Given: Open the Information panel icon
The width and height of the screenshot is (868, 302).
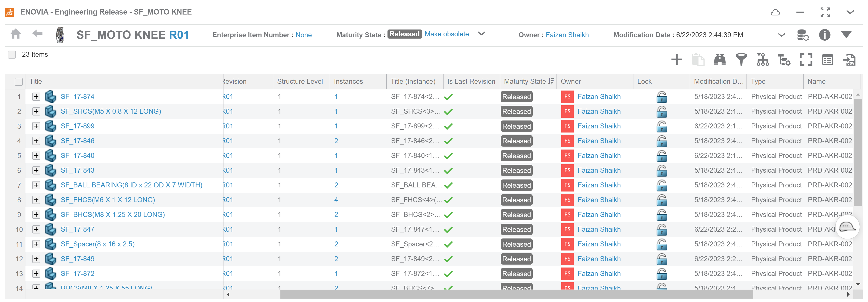Looking at the screenshot, I should click(824, 35).
